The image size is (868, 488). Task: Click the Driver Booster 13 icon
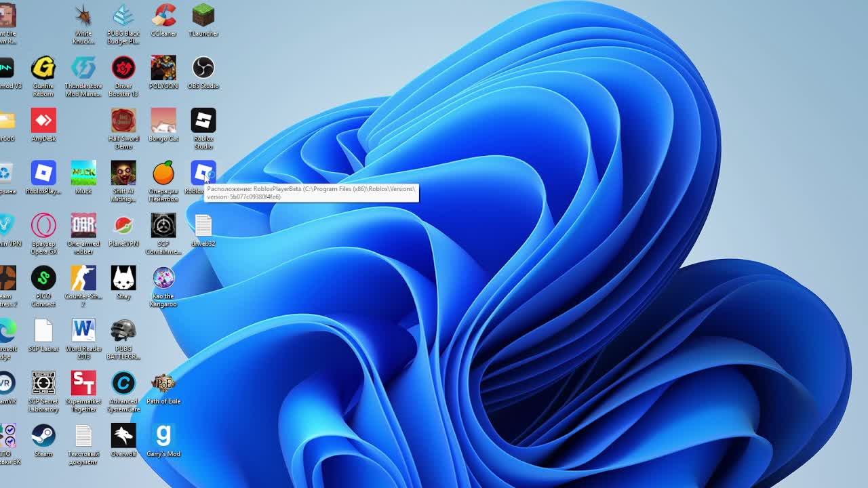coord(123,77)
